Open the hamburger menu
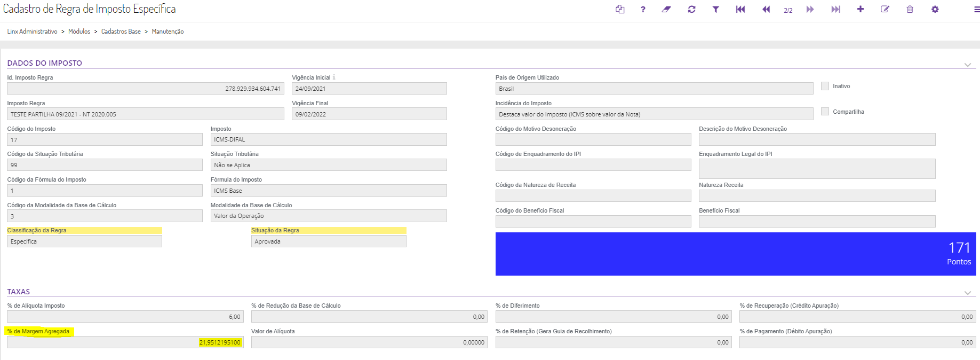This screenshot has height=360, width=980. click(976, 9)
